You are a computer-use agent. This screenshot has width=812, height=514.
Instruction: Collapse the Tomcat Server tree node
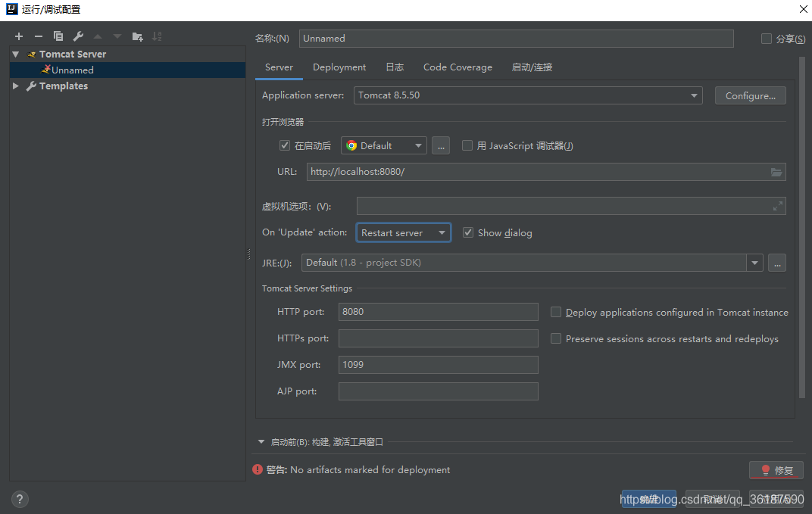tap(16, 55)
